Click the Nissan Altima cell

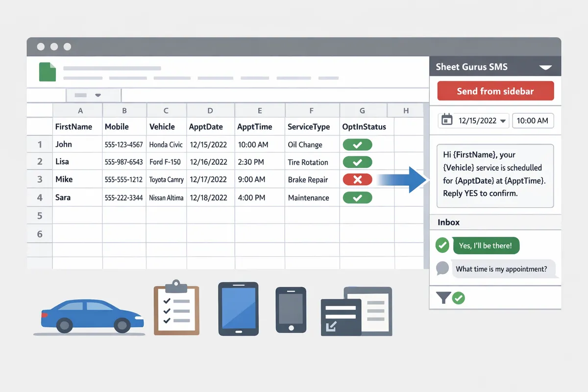[x=167, y=197]
